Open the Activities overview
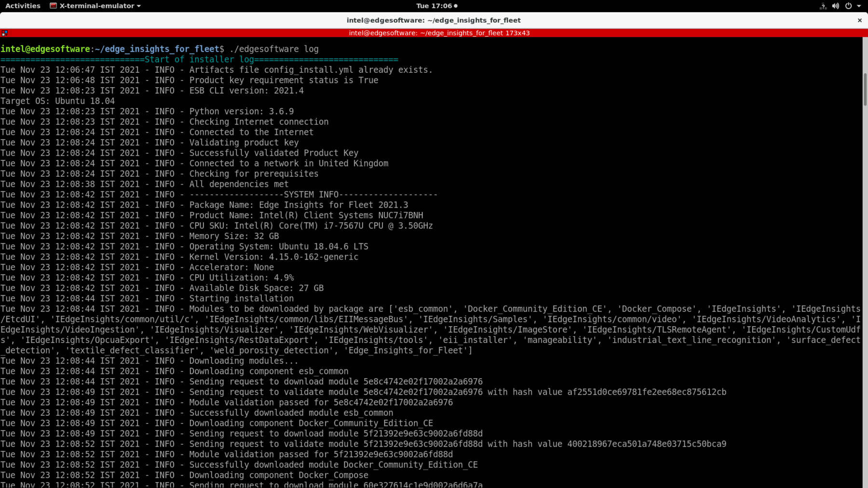 tap(23, 6)
